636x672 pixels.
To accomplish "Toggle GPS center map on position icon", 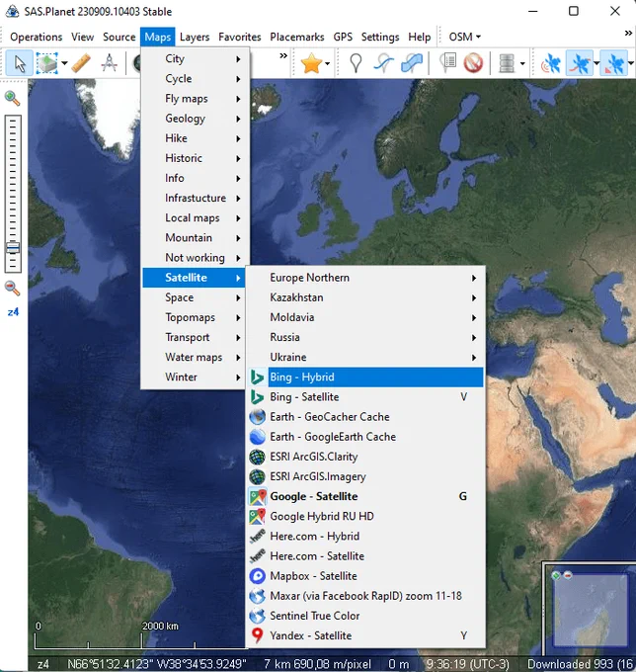I will click(x=613, y=63).
